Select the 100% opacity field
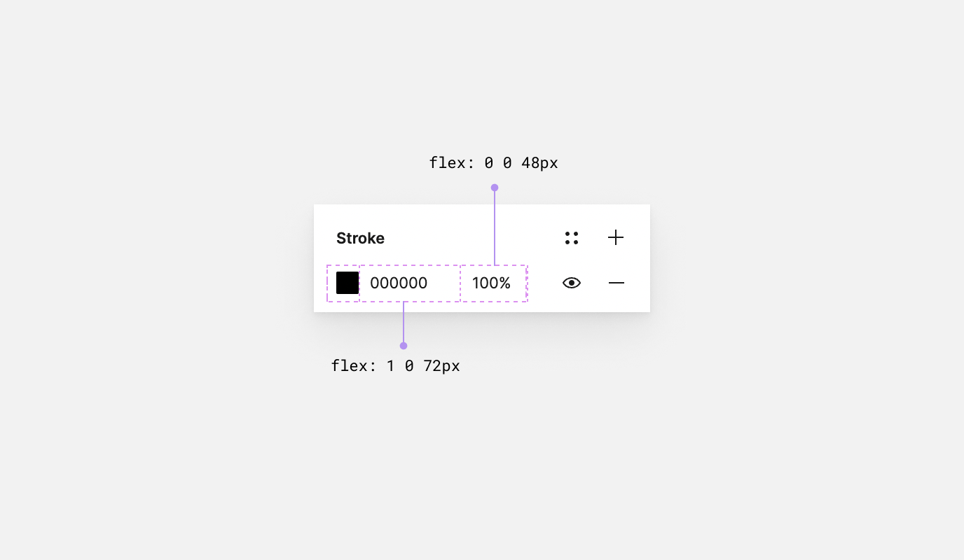The image size is (964, 560). (492, 283)
